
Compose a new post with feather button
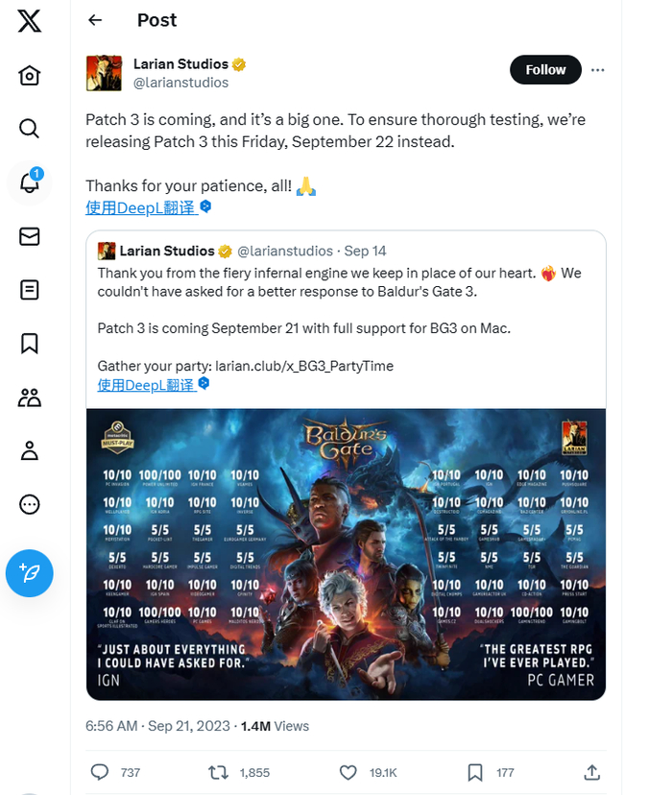[x=30, y=573]
